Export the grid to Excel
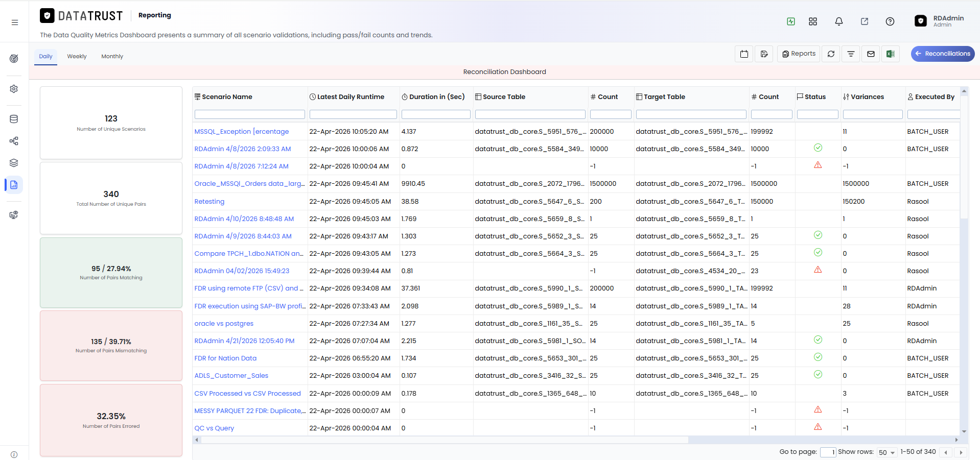The image size is (980, 460). (x=891, y=54)
